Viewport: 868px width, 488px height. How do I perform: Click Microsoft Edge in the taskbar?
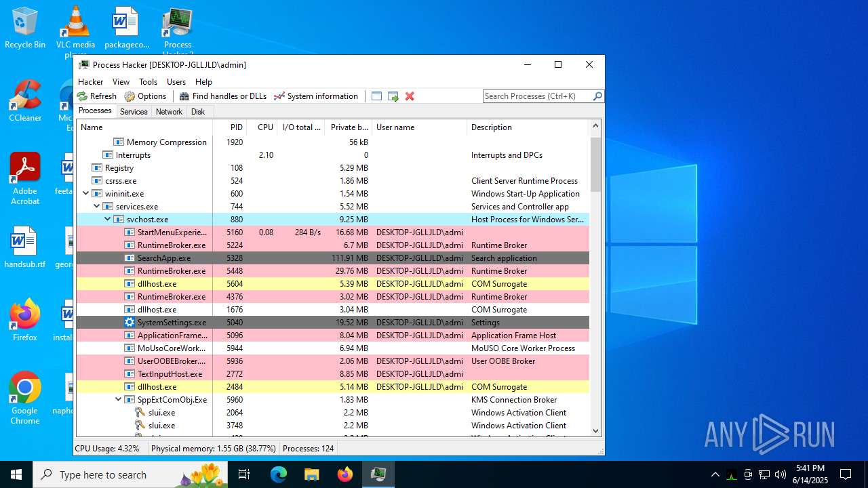[279, 474]
